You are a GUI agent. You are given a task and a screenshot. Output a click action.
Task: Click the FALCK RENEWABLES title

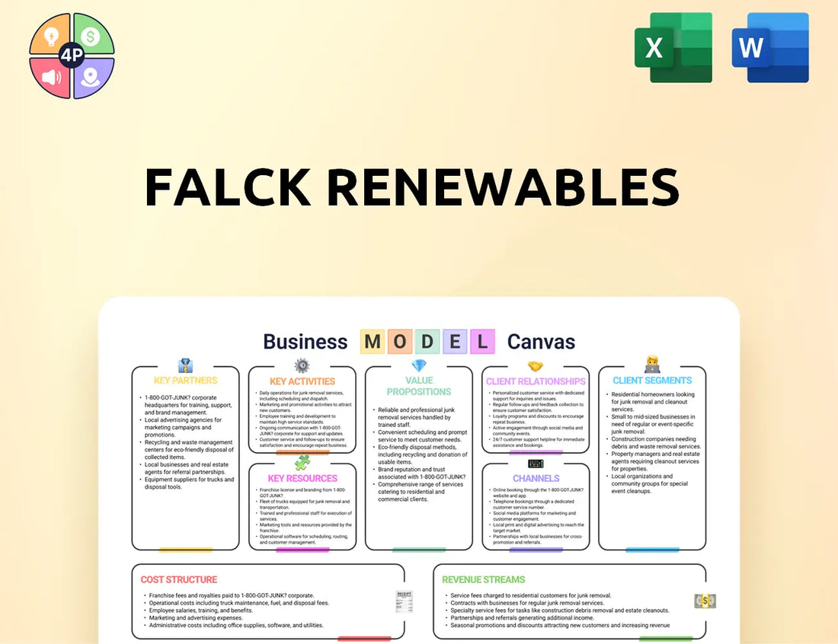[412, 187]
